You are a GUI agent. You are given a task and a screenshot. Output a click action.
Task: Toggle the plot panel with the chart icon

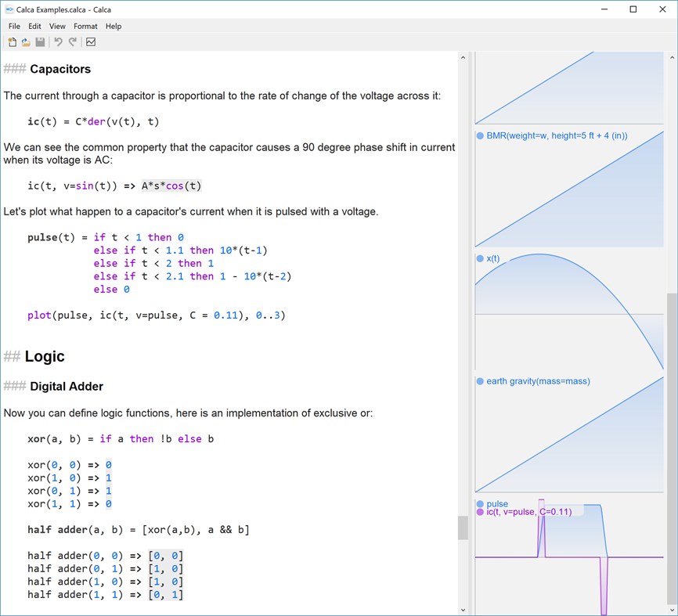(89, 41)
